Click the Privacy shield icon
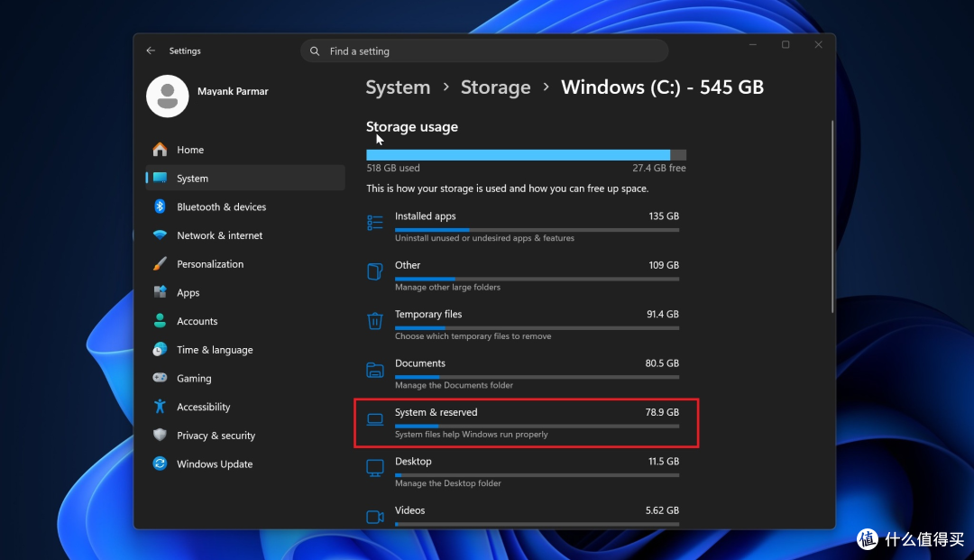The image size is (974, 560). point(160,436)
